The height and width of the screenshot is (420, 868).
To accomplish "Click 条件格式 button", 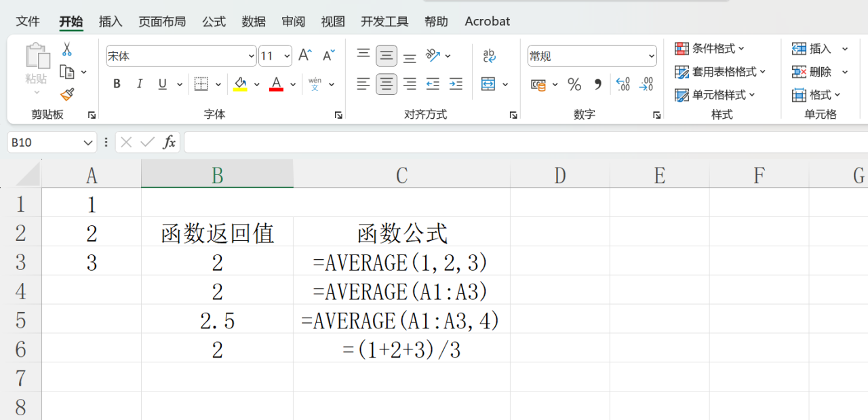I will (x=710, y=49).
